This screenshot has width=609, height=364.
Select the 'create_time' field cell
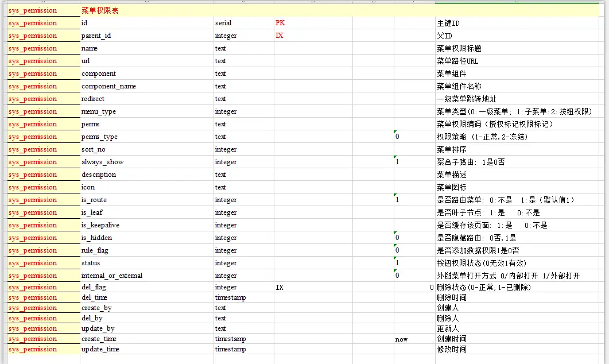tap(147, 339)
